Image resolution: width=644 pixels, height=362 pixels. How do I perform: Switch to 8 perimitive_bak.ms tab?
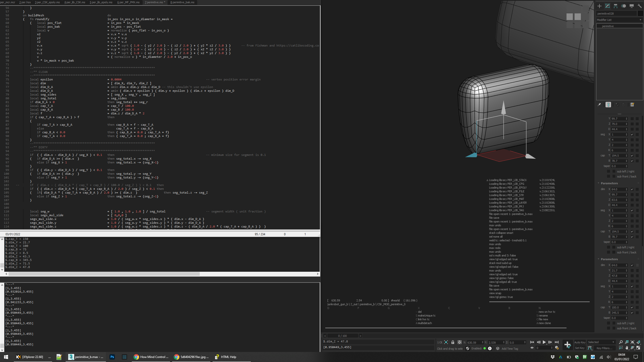(182, 2)
